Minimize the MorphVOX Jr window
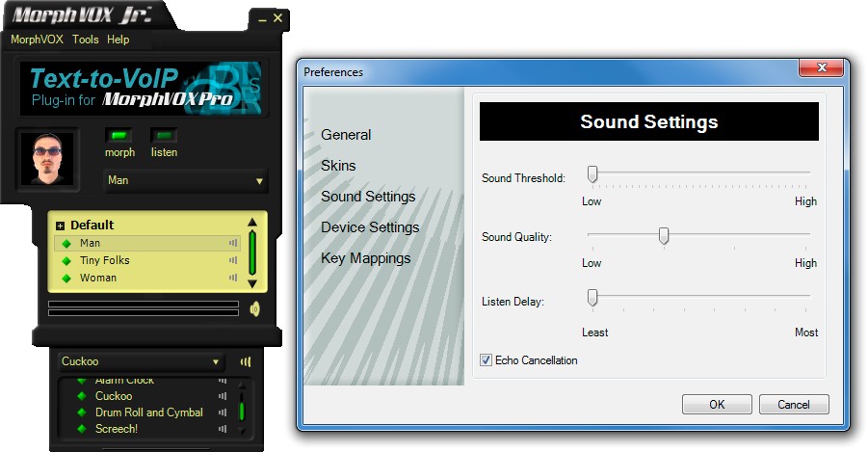 click(262, 19)
